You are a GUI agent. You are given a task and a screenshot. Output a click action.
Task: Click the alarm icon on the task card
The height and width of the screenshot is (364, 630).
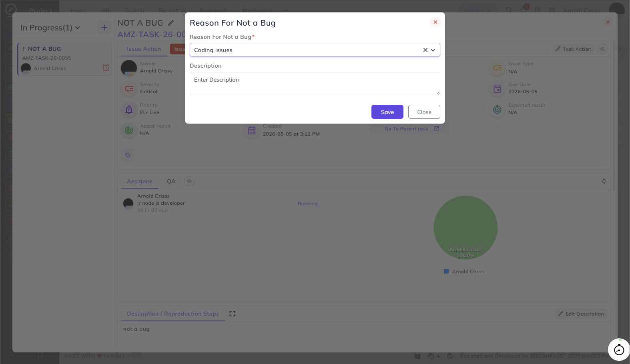tap(106, 68)
